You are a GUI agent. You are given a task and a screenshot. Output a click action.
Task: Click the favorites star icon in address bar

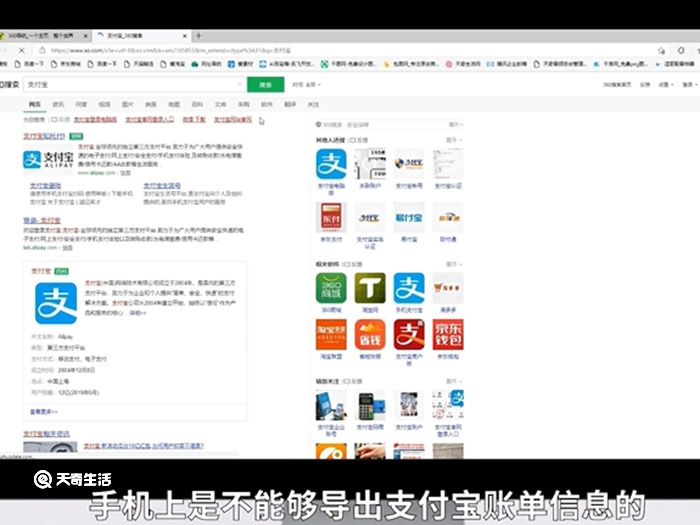pyautogui.click(x=661, y=50)
